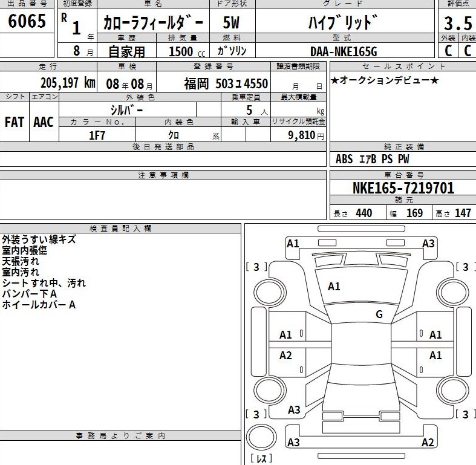Image resolution: width=476 pixels, height=465 pixels.
Task: Select the width value 169
Action: pyautogui.click(x=415, y=213)
